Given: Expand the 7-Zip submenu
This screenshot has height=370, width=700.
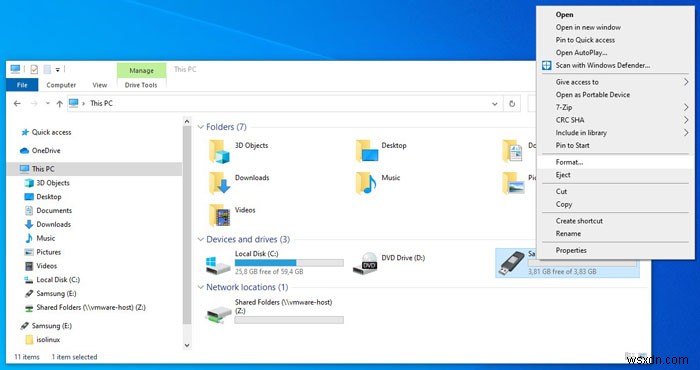Looking at the screenshot, I should [x=616, y=108].
